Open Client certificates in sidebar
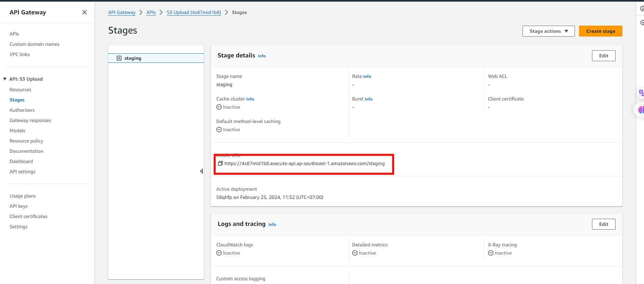The height and width of the screenshot is (284, 644). pos(28,216)
